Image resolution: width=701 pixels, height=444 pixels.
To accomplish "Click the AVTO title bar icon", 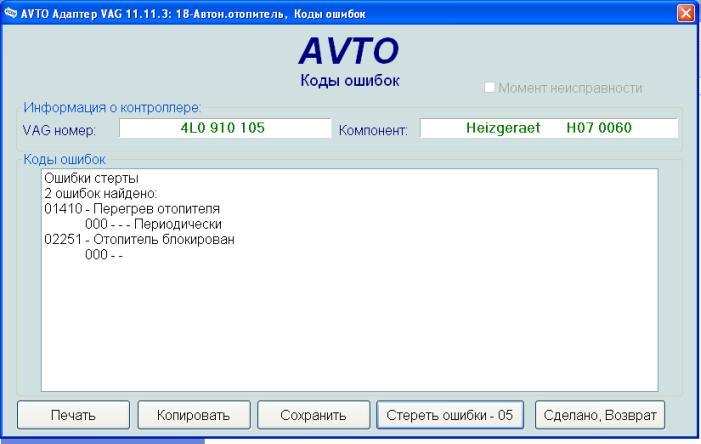I will 10,13.
